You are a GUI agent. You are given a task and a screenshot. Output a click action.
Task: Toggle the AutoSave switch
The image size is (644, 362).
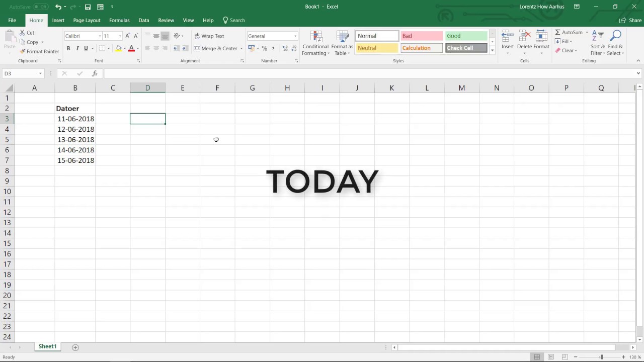click(41, 7)
